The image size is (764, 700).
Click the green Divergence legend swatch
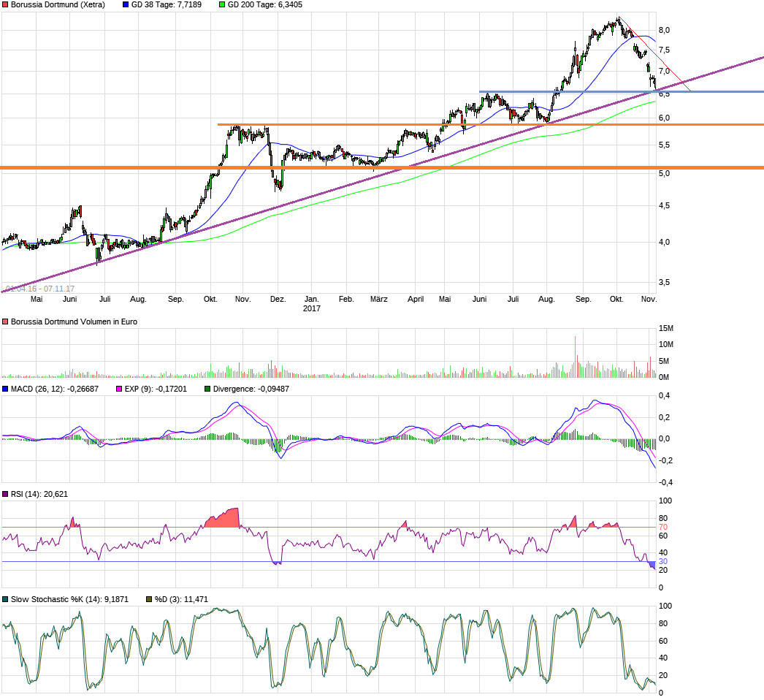pyautogui.click(x=207, y=389)
